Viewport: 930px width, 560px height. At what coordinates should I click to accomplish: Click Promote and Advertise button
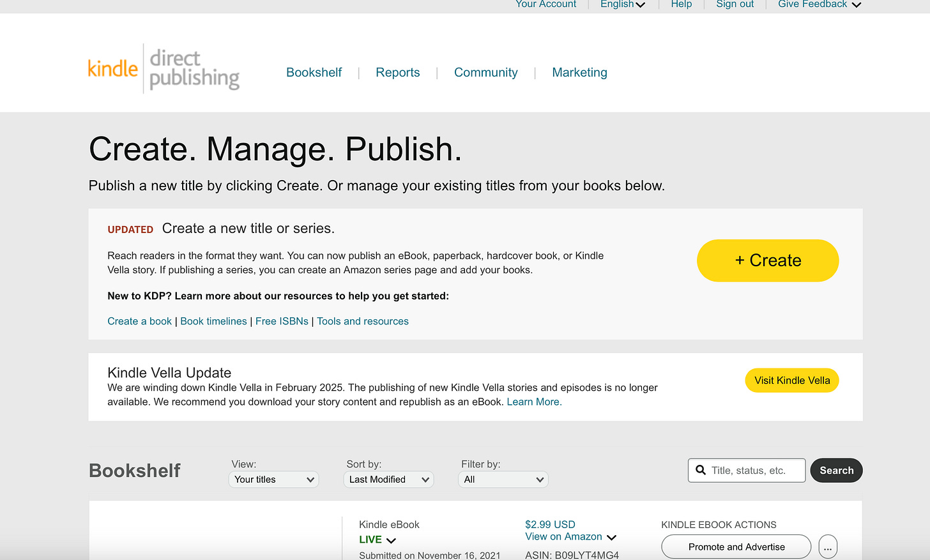736,547
